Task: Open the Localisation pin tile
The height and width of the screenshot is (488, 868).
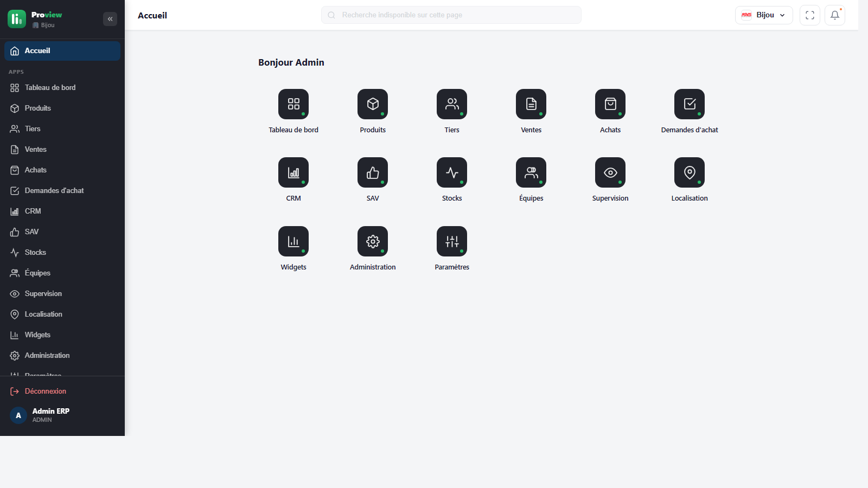Action: coord(690,172)
